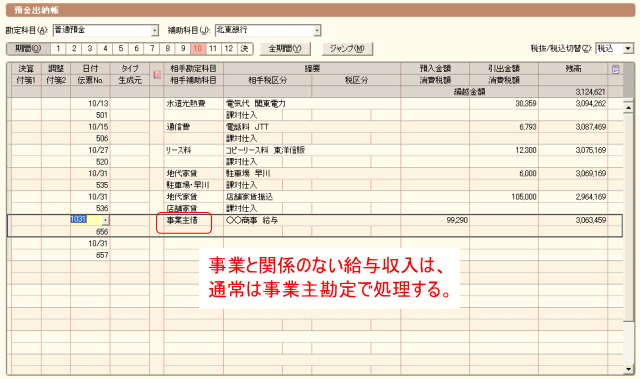
Task: Click the withdrawal amount 30,359
Action: point(526,104)
